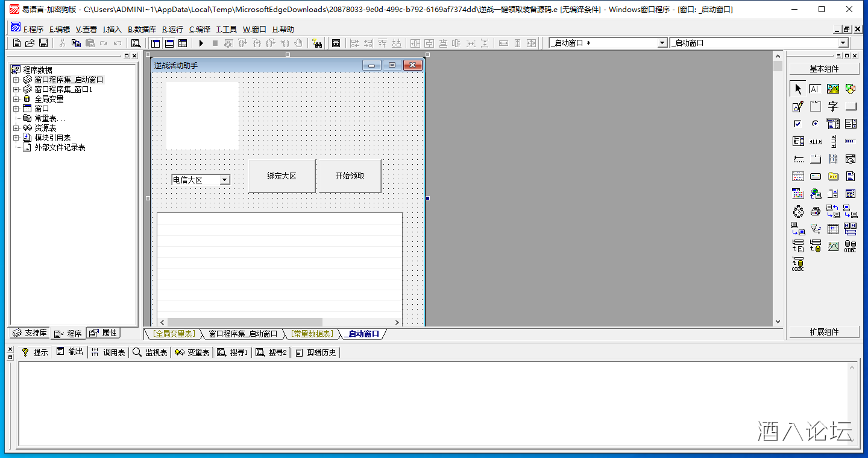Click the design area vertical scrollbar thumb
Screen dimensions: 868x458
tap(778, 66)
